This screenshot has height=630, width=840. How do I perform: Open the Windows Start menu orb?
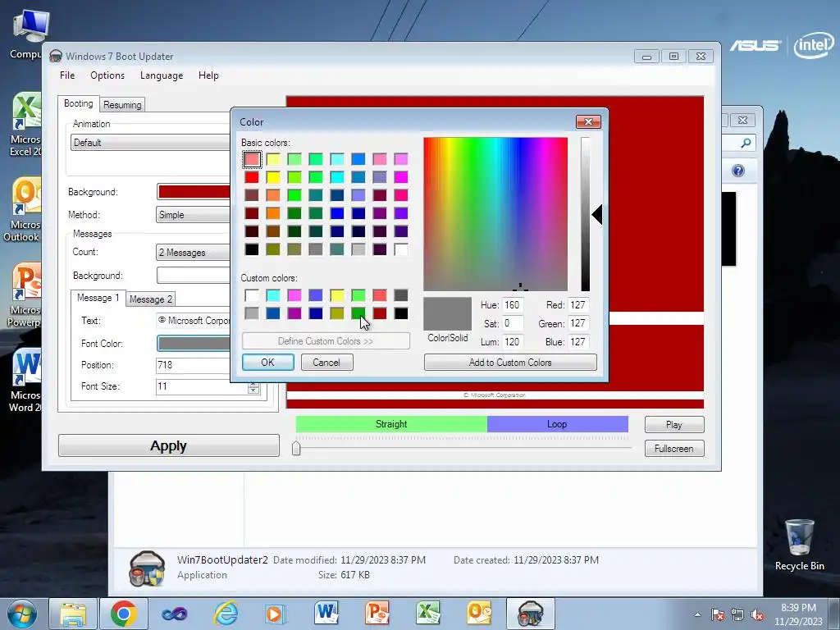21,614
